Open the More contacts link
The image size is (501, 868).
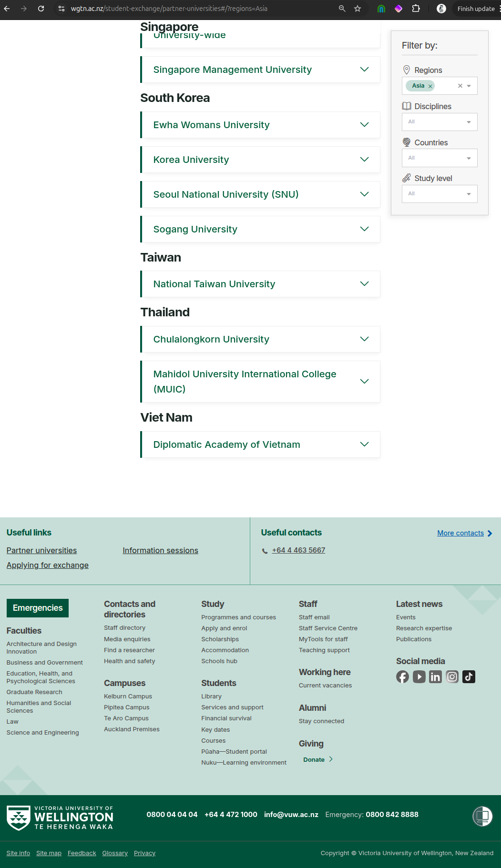(x=460, y=533)
